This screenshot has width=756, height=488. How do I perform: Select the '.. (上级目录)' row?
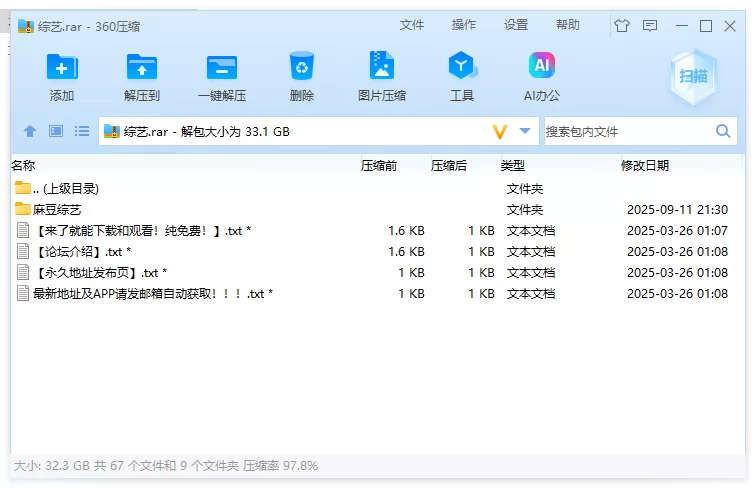click(378, 188)
